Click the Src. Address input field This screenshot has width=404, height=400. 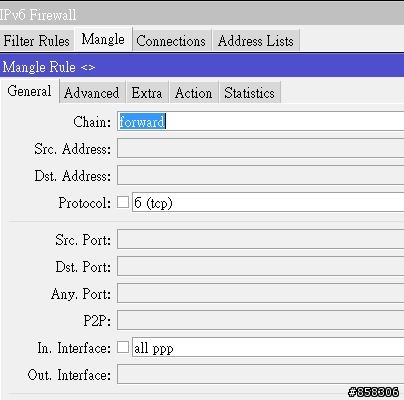(261, 148)
